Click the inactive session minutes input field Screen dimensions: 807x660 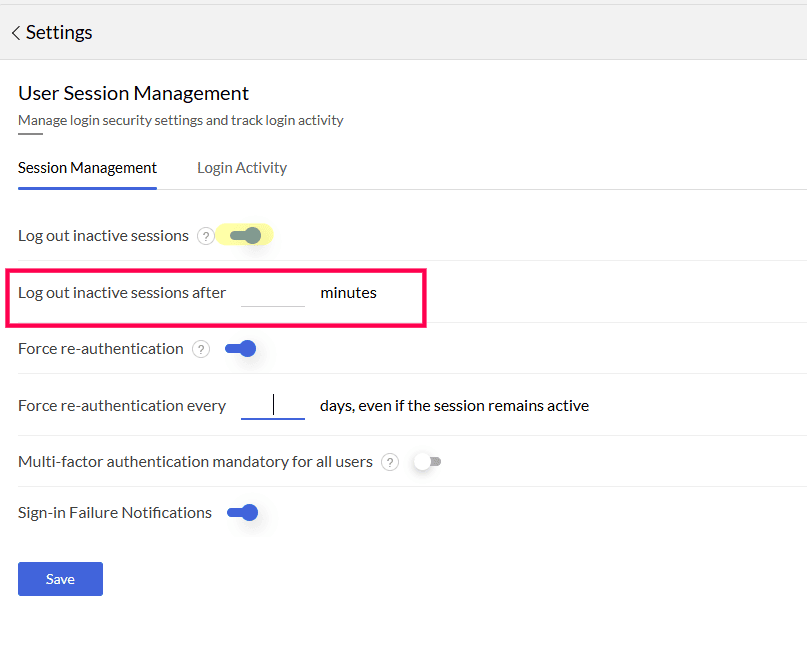pos(273,294)
